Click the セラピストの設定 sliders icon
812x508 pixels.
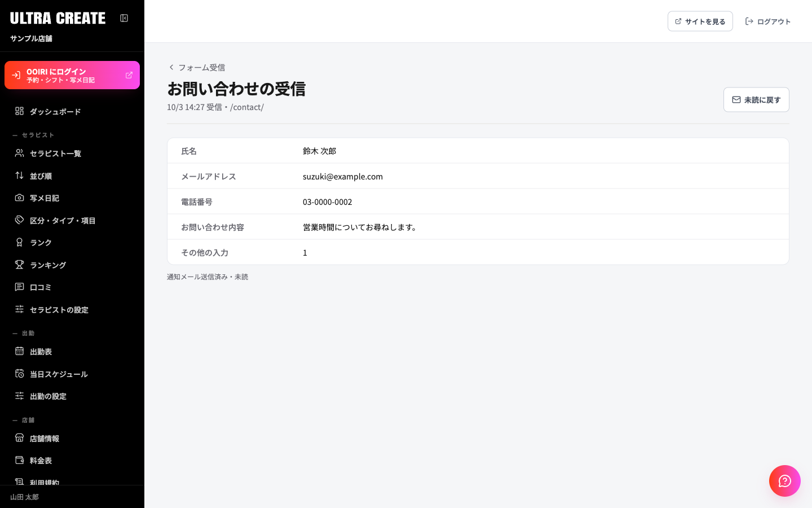pyautogui.click(x=19, y=309)
